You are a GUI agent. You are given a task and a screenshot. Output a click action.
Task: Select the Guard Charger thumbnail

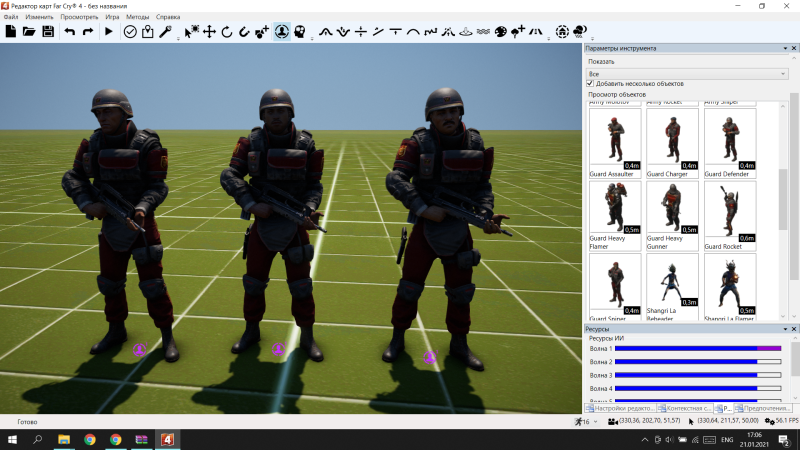coord(672,143)
